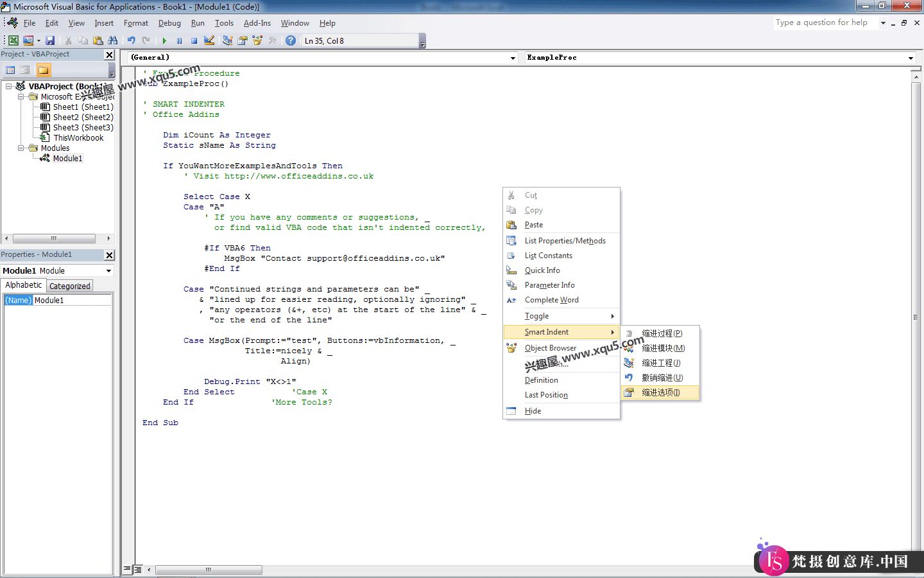Open the Debug menu
The image size is (924, 578).
pos(169,23)
